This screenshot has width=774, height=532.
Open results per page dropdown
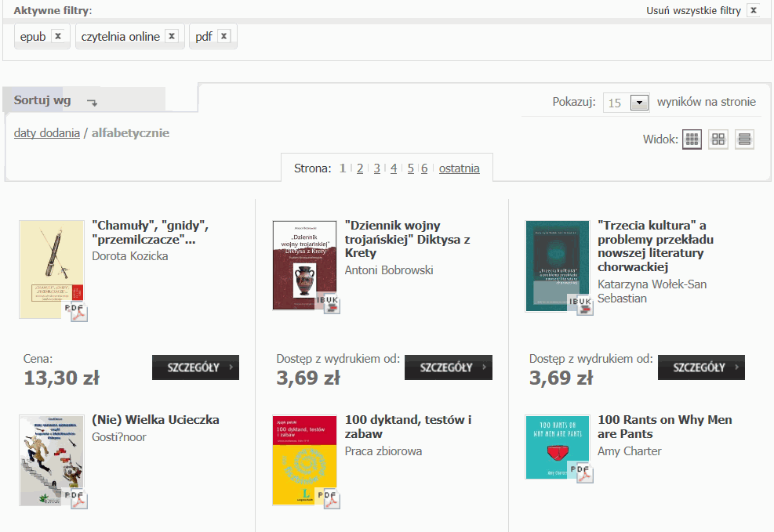(640, 103)
